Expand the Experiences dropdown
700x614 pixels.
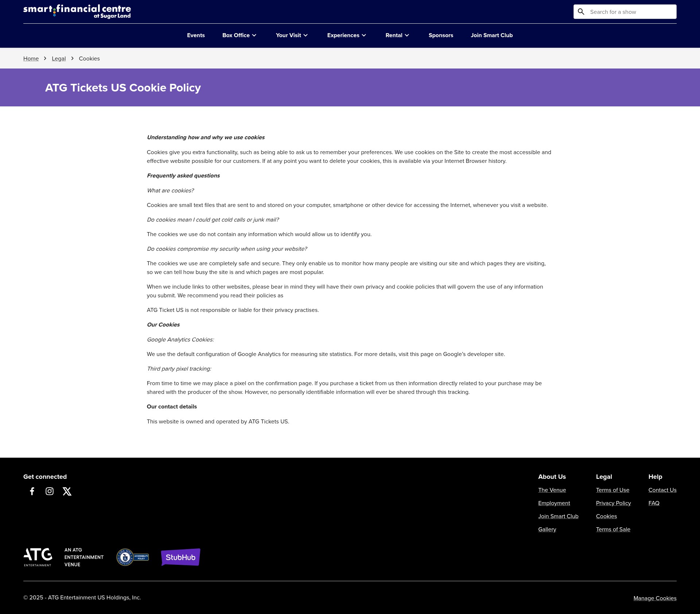click(347, 35)
